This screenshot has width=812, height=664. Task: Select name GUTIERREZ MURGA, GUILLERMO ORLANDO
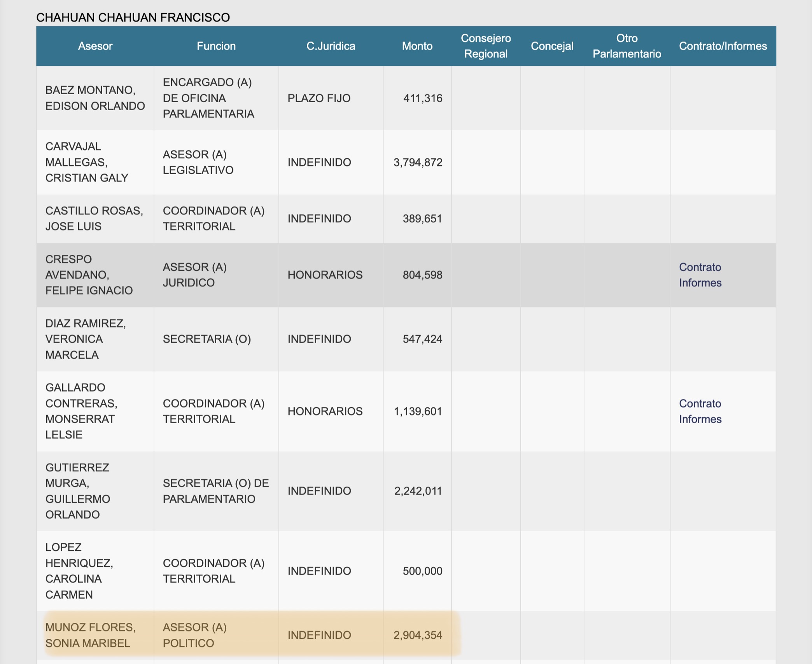pyautogui.click(x=78, y=491)
